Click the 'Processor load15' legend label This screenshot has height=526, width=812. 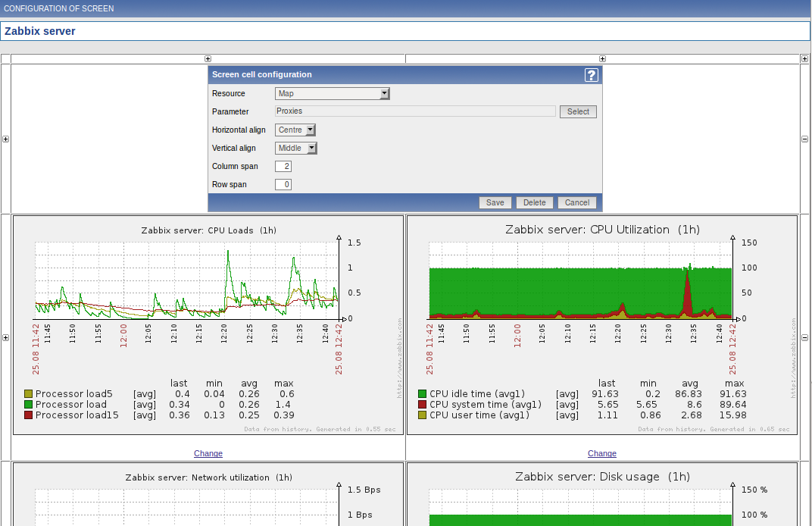point(77,415)
